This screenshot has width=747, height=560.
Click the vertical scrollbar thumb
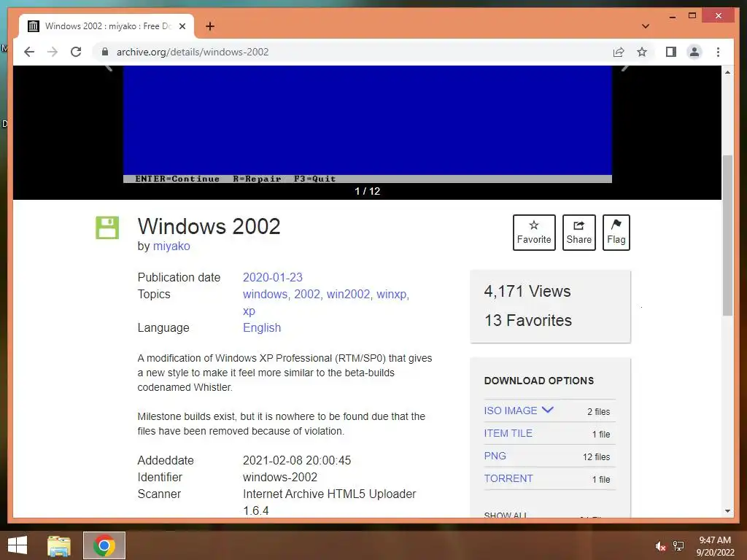tap(727, 236)
